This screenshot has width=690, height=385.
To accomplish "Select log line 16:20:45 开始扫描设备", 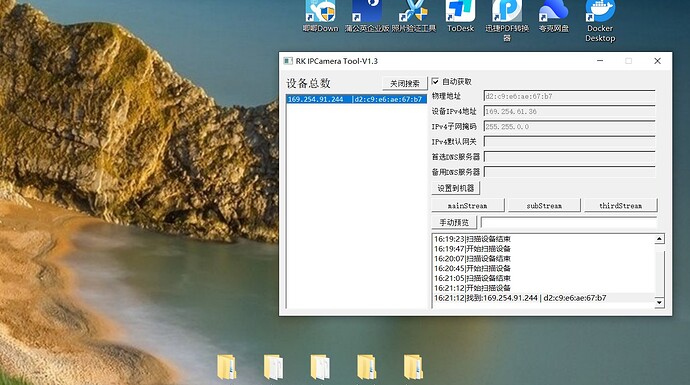I will point(543,268).
